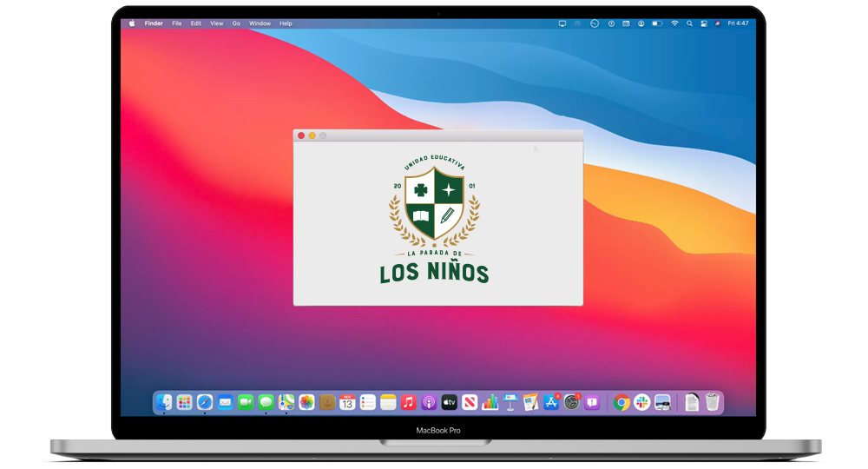Launch Music from the Dock
This screenshot has width=868, height=469.
point(409,402)
